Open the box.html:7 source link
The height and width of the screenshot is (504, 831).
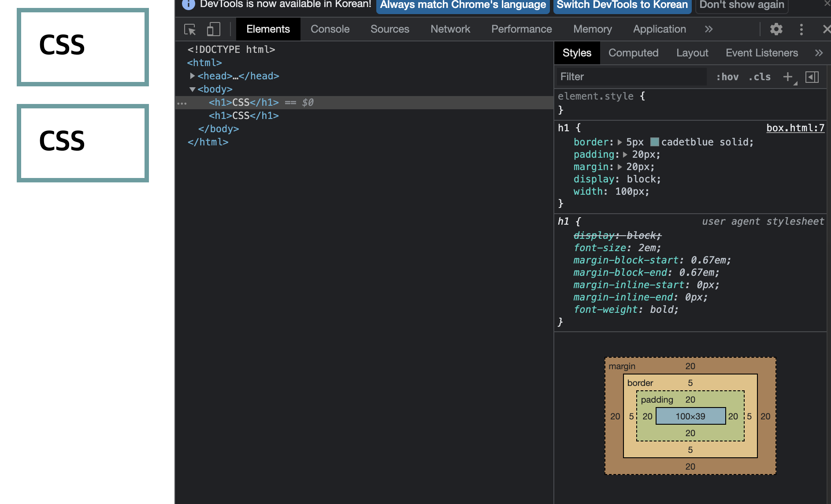point(795,128)
